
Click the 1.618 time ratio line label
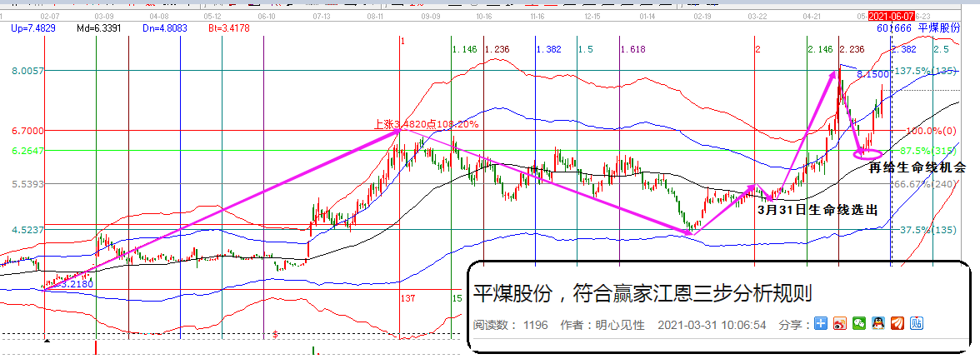coord(632,50)
